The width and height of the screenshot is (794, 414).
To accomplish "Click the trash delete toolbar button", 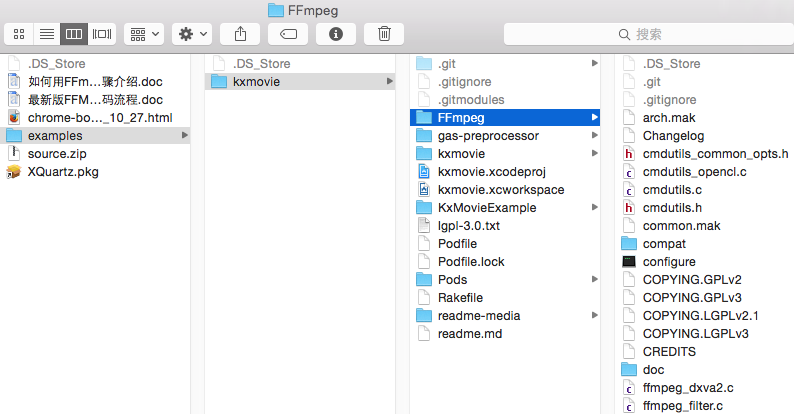I will (384, 34).
